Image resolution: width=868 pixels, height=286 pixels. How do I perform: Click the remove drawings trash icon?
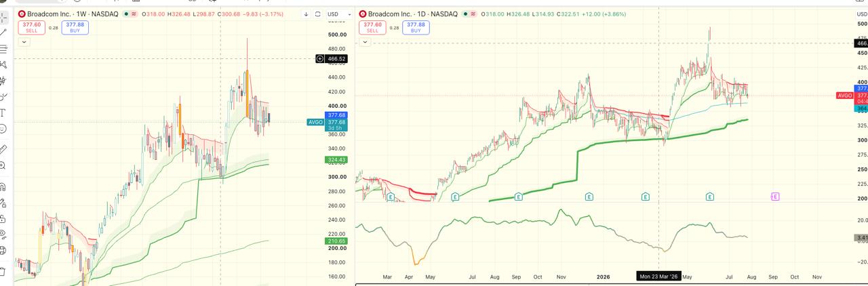3,271
